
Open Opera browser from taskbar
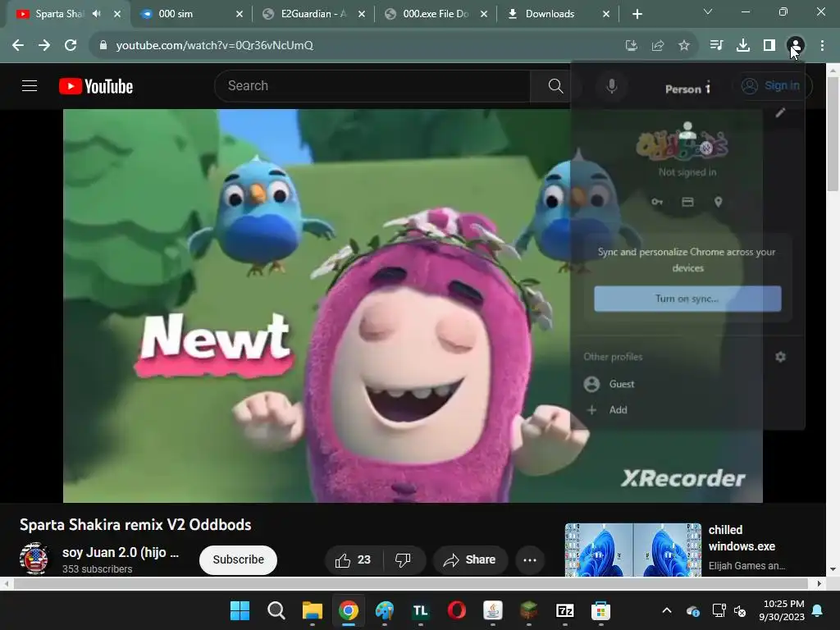(456, 610)
